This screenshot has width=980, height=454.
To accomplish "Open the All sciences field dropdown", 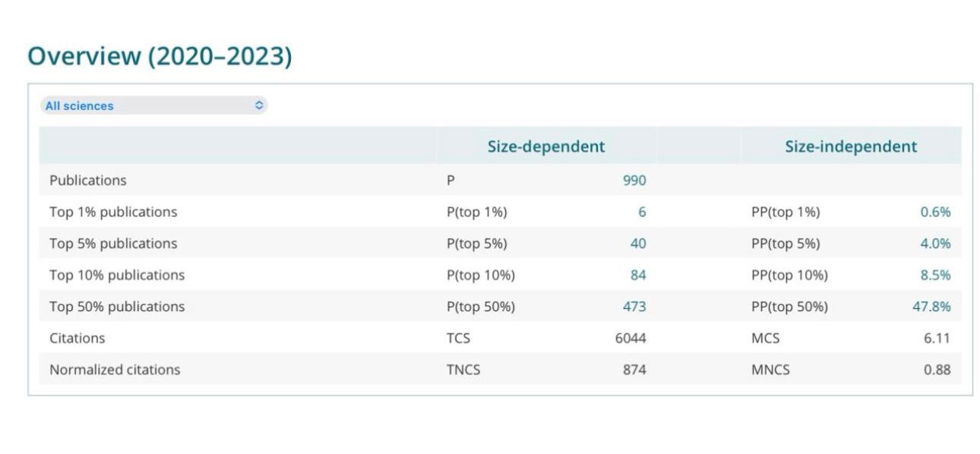I will point(153,106).
